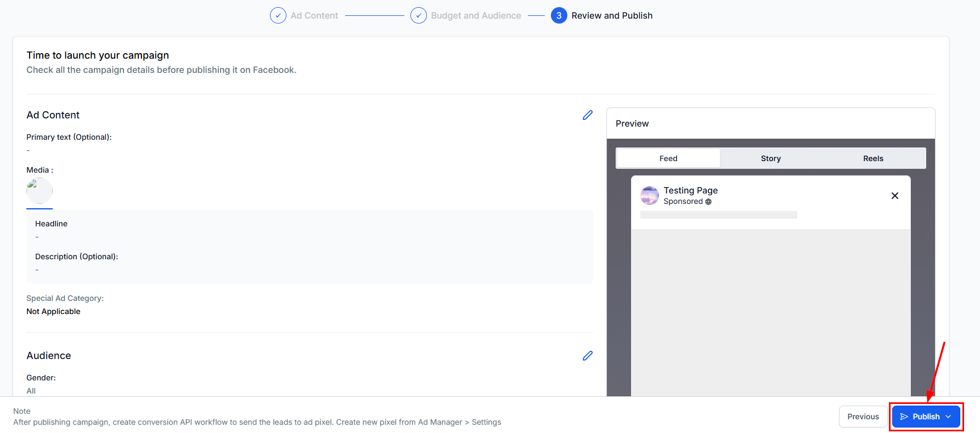
Task: Click the 'Not Applicable' special ad category value
Action: coord(53,311)
